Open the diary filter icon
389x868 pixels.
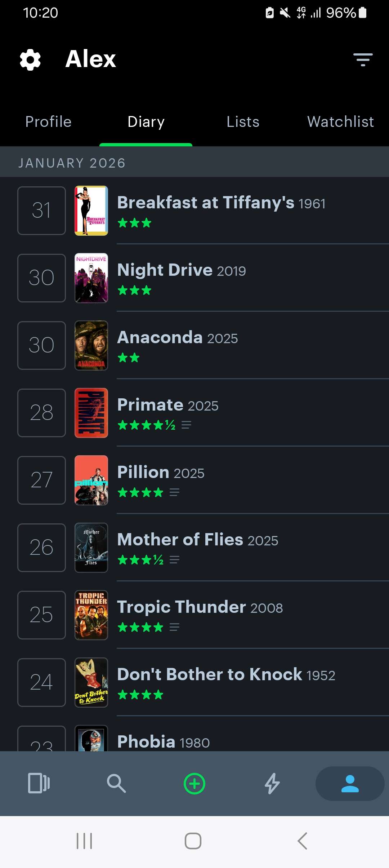pyautogui.click(x=363, y=59)
